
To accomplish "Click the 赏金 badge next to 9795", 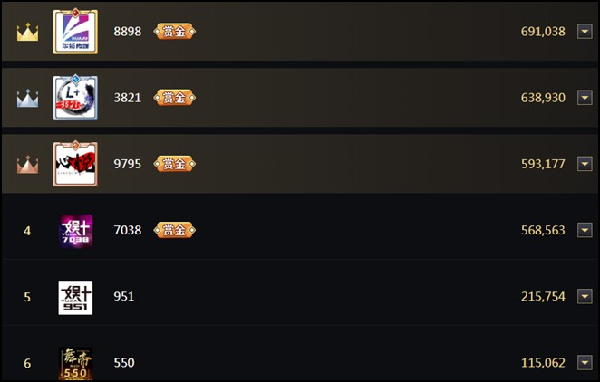I will click(174, 164).
